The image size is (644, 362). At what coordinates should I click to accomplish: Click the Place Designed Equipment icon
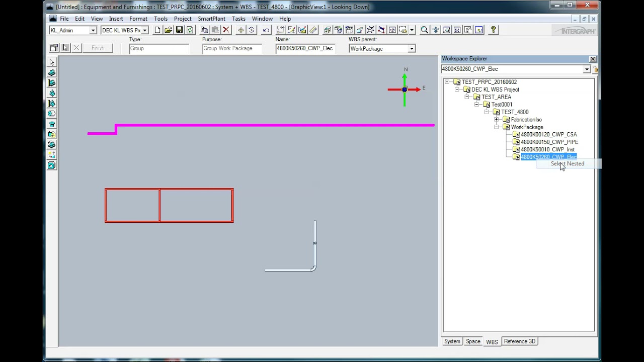click(52, 83)
